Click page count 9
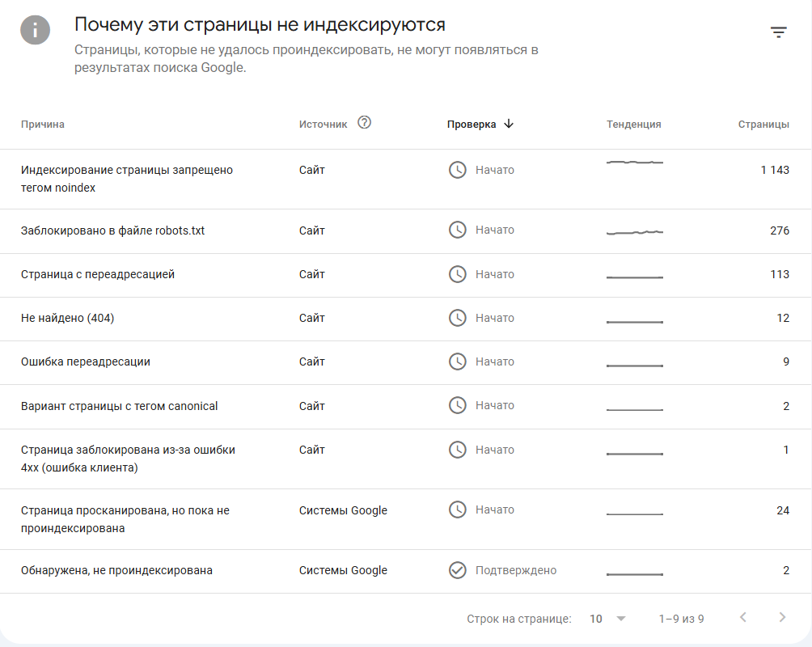The image size is (812, 647). click(x=786, y=362)
